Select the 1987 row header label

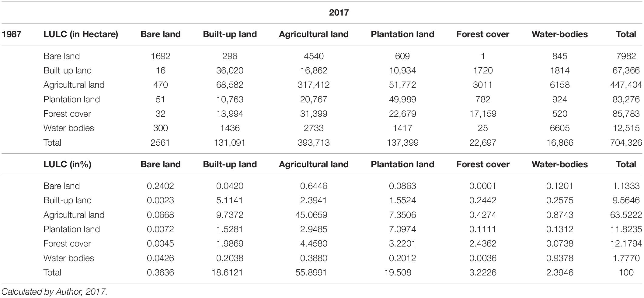click(x=12, y=34)
